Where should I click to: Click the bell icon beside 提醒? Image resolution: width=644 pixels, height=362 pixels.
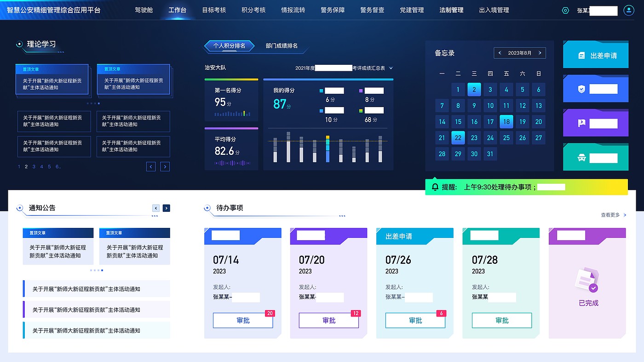[435, 187]
